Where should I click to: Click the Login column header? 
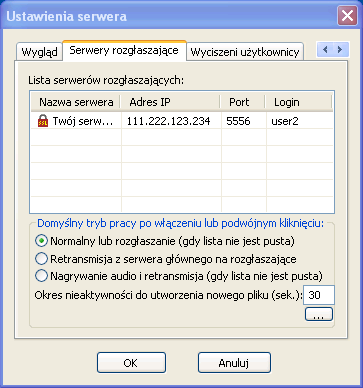point(299,102)
